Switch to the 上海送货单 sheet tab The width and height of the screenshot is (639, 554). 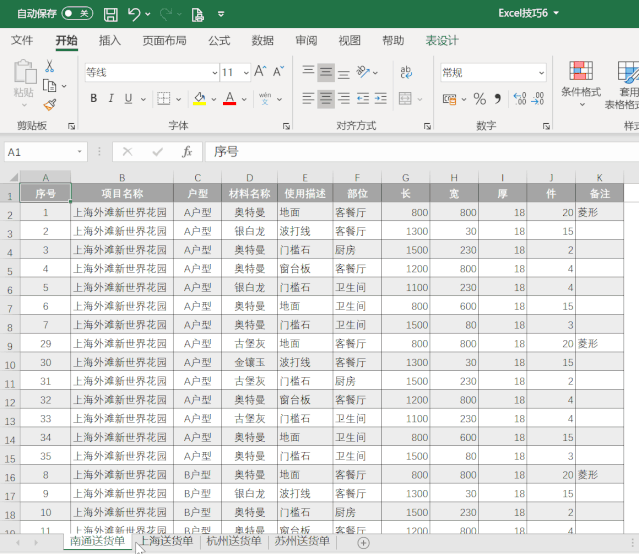tap(166, 541)
